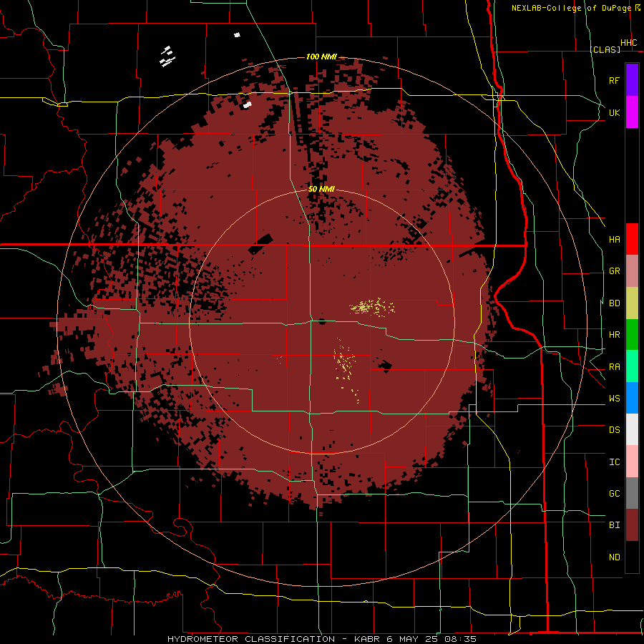Select the RA legend label

[x=614, y=367]
